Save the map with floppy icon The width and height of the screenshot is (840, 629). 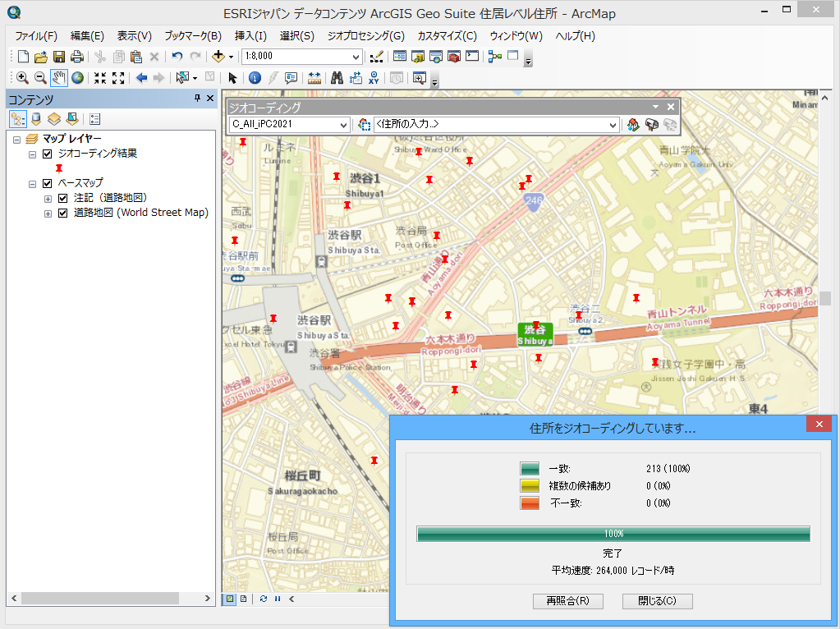click(x=59, y=57)
